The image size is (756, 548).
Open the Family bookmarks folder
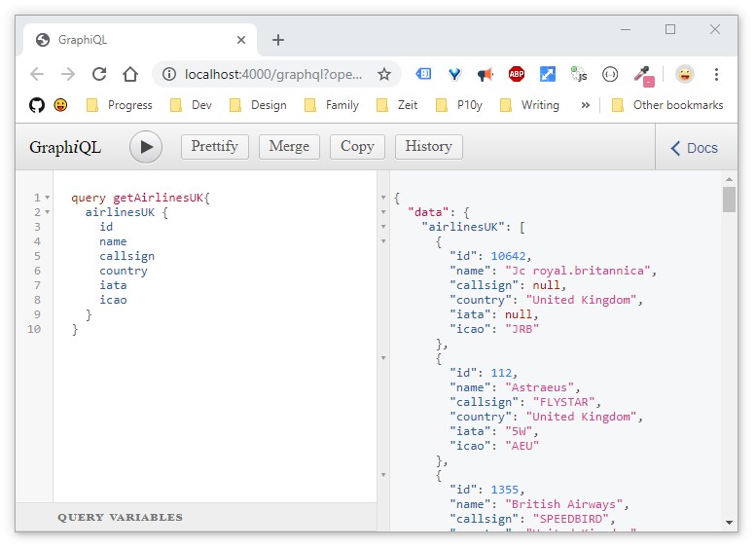[331, 105]
